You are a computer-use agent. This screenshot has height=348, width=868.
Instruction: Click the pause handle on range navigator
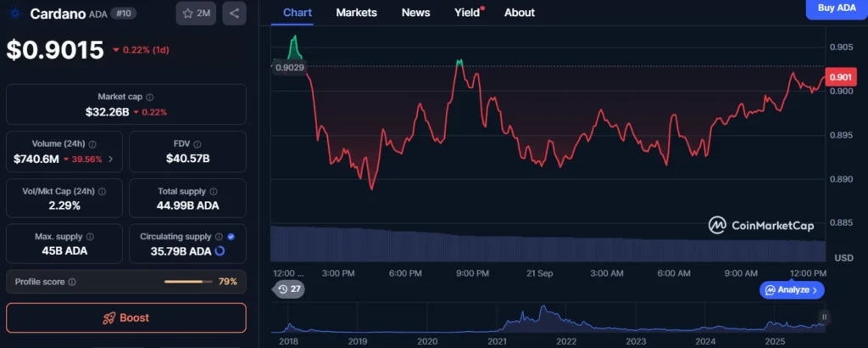pyautogui.click(x=824, y=317)
